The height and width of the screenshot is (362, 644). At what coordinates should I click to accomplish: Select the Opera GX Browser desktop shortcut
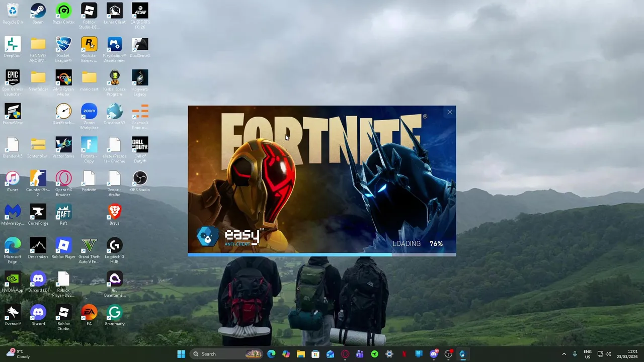(x=63, y=184)
